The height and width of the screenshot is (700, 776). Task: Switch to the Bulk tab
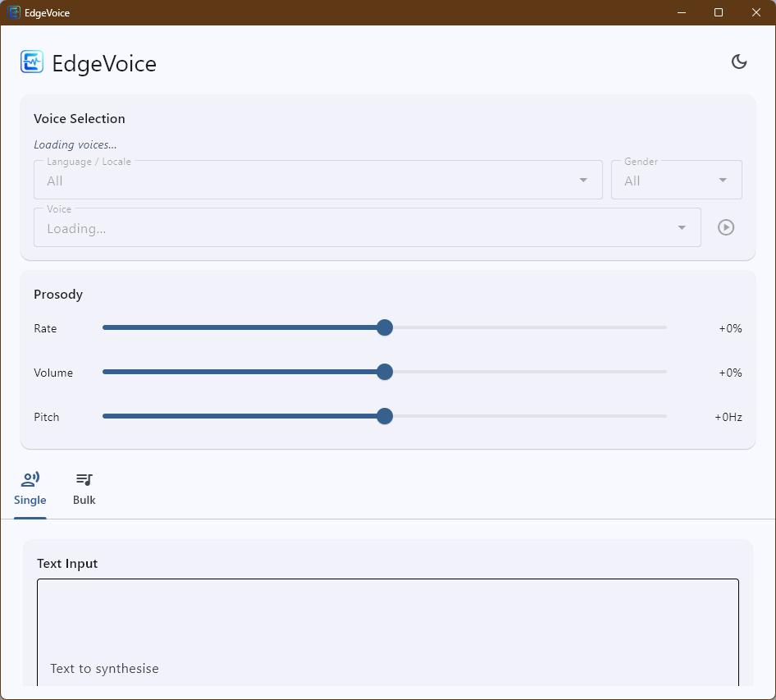pyautogui.click(x=84, y=489)
